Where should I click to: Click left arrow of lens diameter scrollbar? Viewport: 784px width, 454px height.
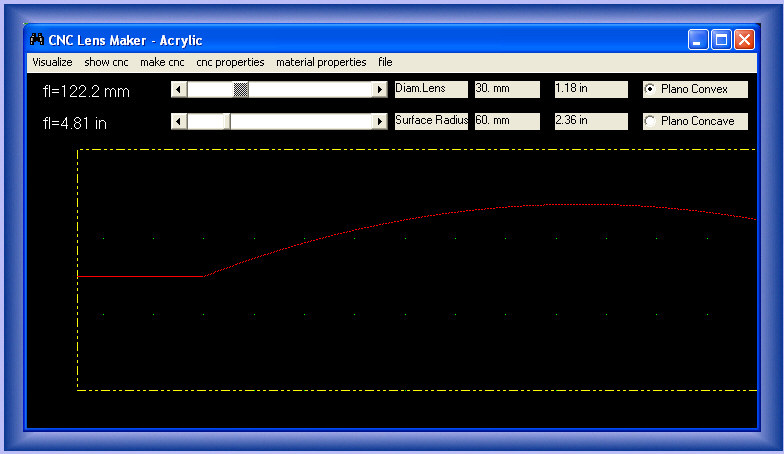click(x=180, y=90)
